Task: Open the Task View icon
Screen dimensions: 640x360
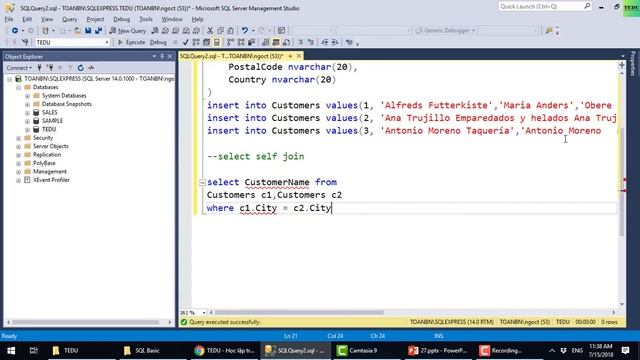Action: pyautogui.click(x=33, y=351)
